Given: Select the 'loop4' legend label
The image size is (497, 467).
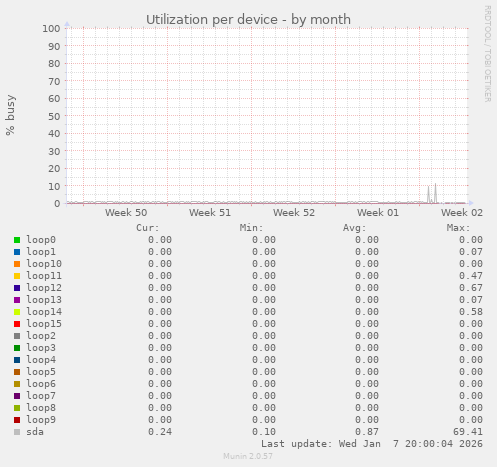Looking at the screenshot, I should (x=41, y=360).
